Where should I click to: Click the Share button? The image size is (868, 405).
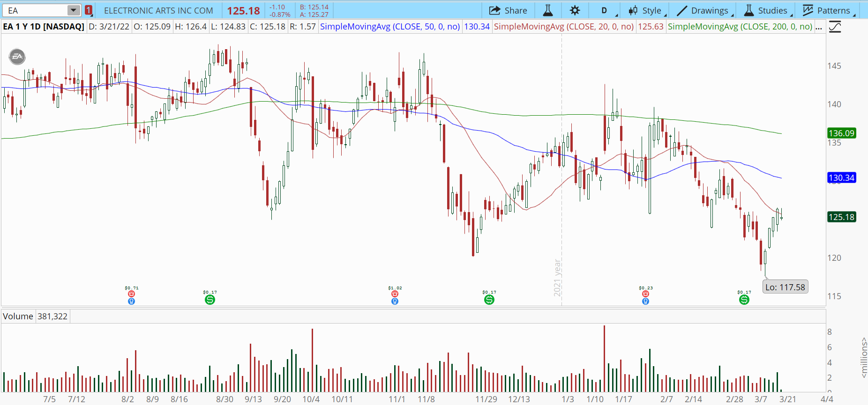tap(508, 10)
